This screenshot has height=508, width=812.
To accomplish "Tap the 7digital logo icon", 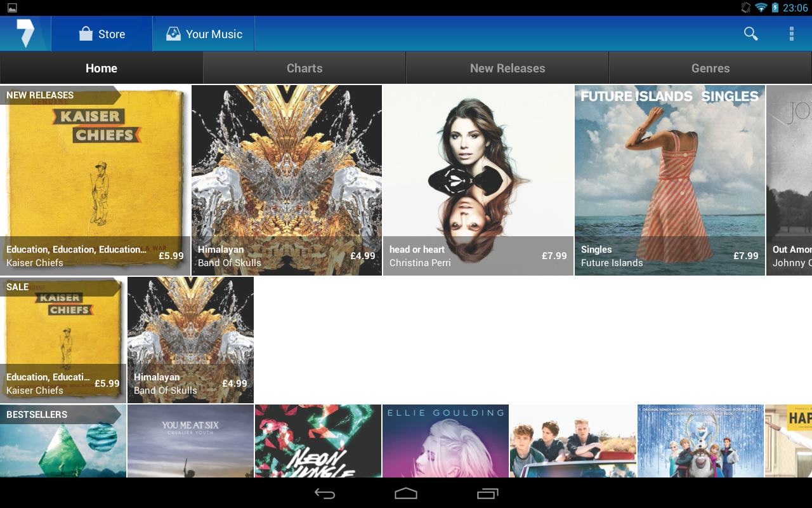I will tap(25, 34).
